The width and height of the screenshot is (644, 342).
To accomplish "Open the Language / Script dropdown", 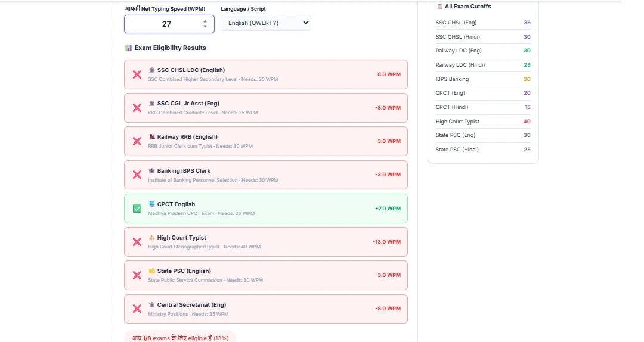I will (x=265, y=23).
